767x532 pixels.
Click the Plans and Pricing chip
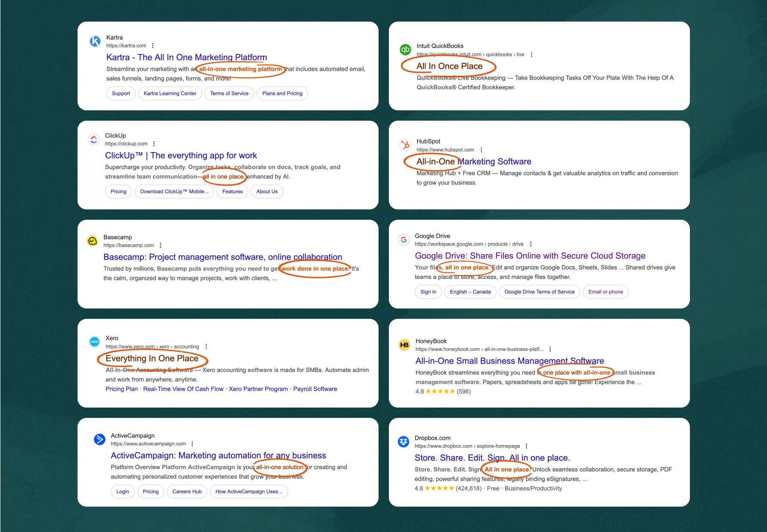point(283,93)
